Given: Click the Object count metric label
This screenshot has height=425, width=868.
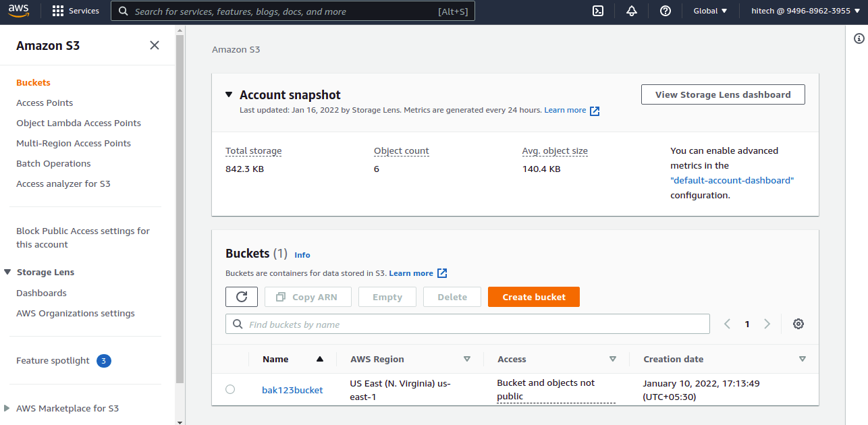Looking at the screenshot, I should coord(402,151).
